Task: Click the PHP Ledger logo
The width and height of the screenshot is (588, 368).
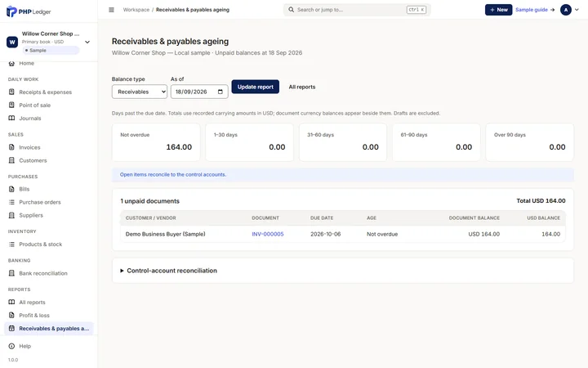Action: pos(29,11)
